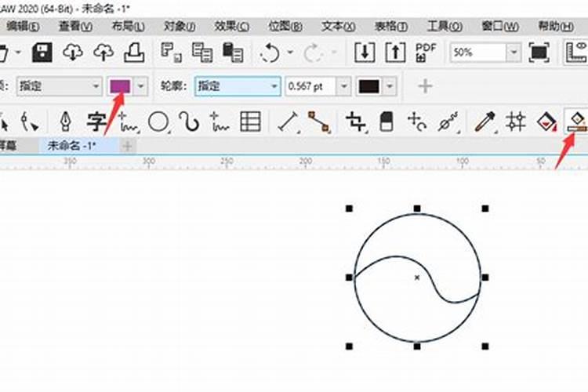Select the freehand tool next to Table tool
The height and width of the screenshot is (392, 588).
[220, 122]
